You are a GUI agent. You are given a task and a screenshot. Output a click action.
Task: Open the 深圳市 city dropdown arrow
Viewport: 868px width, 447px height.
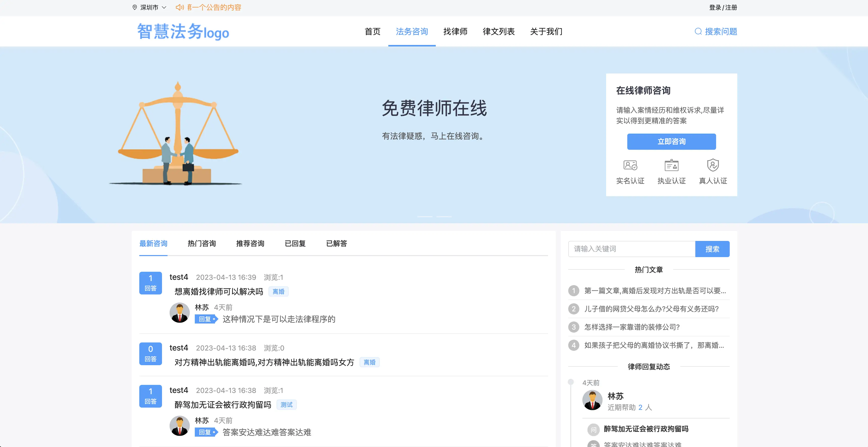[x=164, y=7]
